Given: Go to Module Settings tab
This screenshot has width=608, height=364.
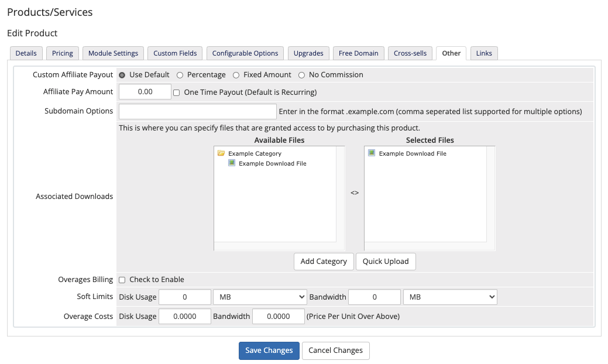Looking at the screenshot, I should coord(113,53).
